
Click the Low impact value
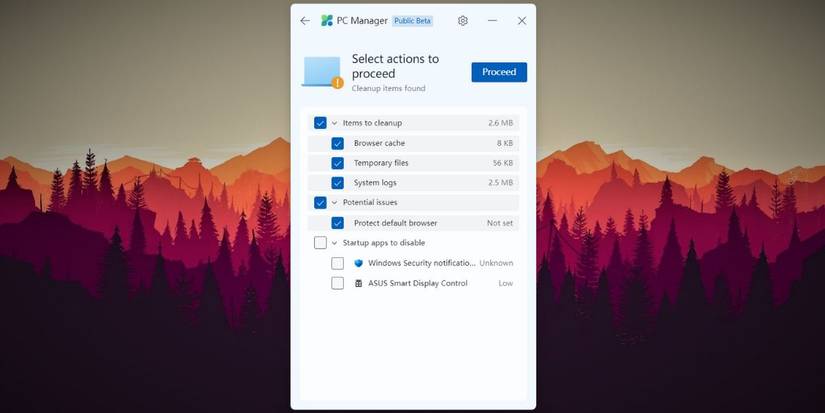click(506, 283)
